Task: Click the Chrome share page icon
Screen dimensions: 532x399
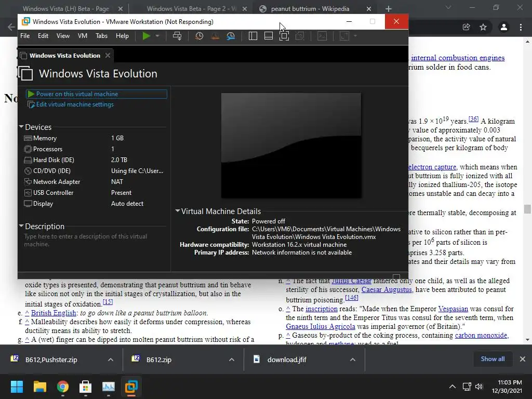Action: click(x=467, y=27)
